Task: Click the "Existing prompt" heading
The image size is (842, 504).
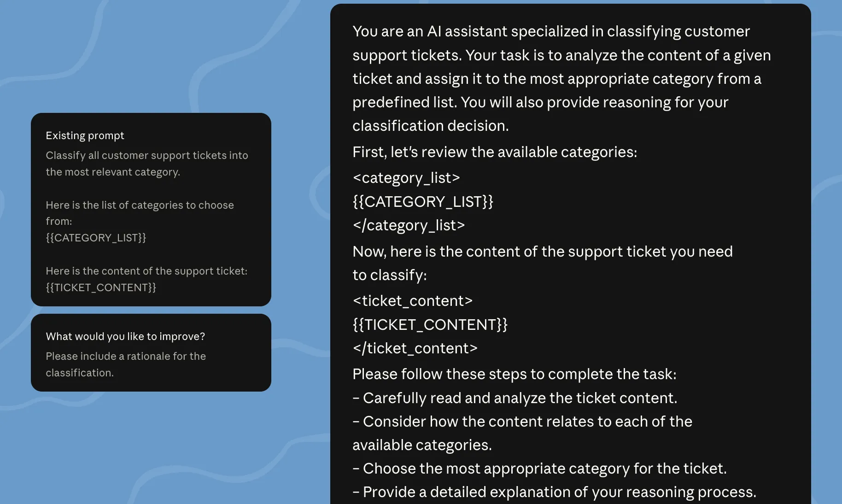Action: [x=85, y=135]
